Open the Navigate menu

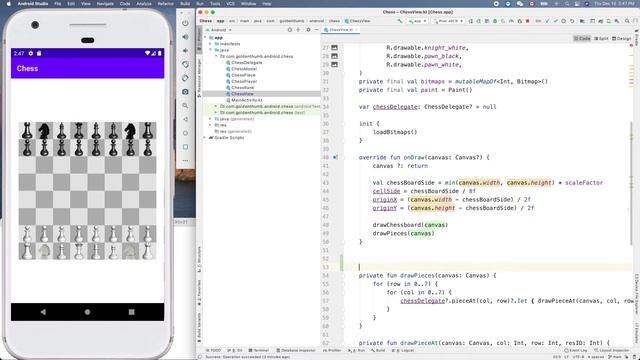(105, 4)
